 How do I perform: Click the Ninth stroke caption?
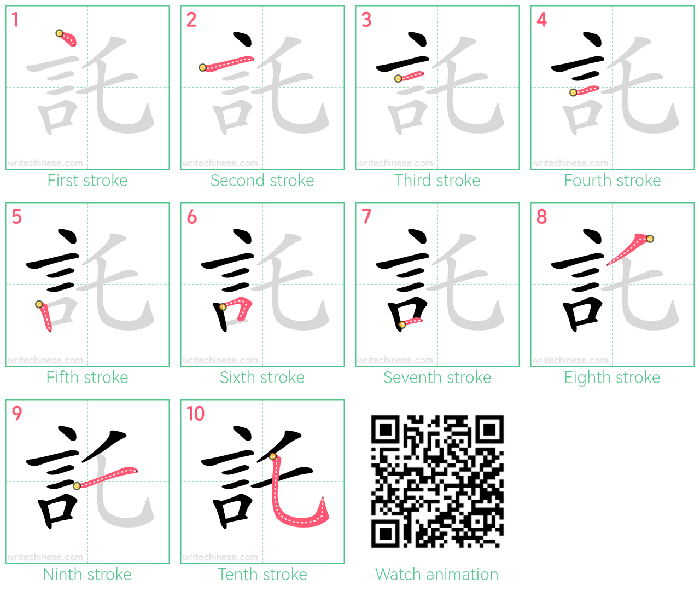pos(87,574)
